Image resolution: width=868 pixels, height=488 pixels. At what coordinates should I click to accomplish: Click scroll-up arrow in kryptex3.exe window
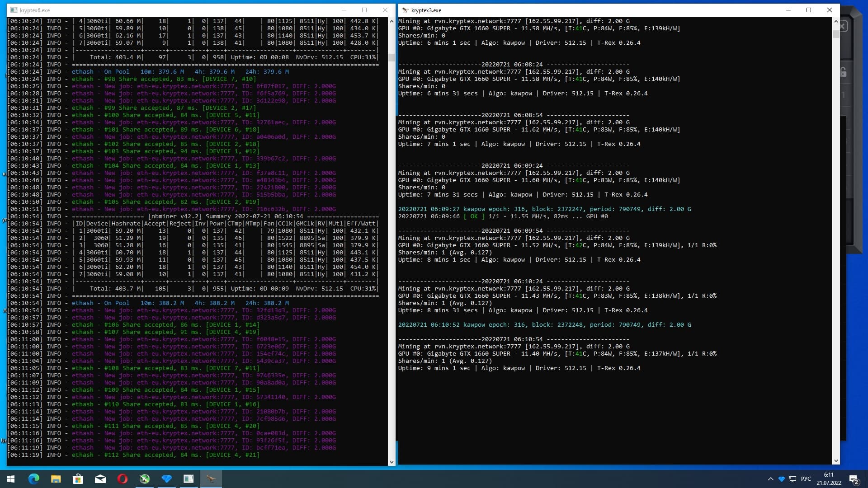coord(835,21)
